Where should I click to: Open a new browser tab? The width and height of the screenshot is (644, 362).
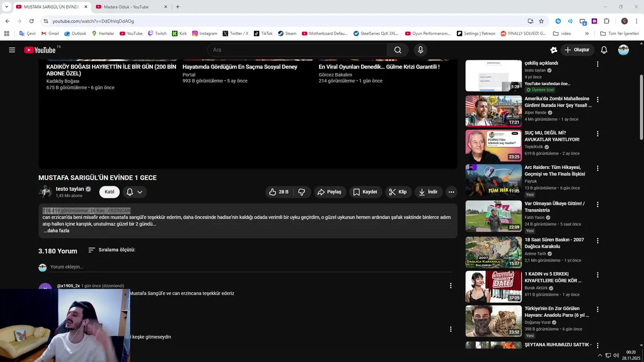(178, 7)
